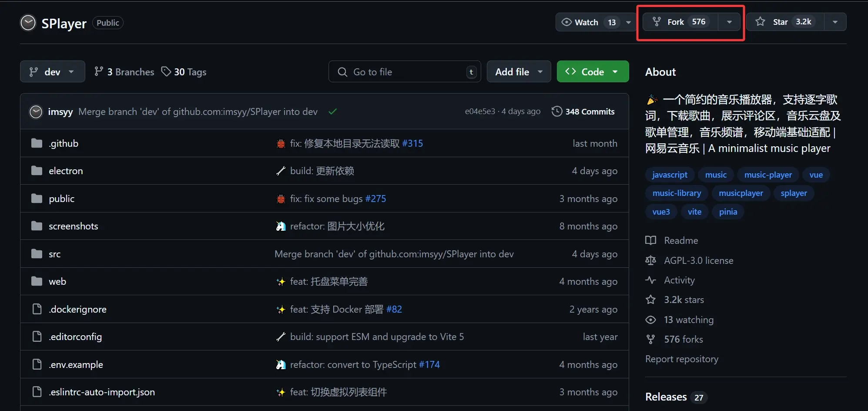Open the dev branch selector
Image resolution: width=868 pixels, height=411 pixels.
[52, 71]
